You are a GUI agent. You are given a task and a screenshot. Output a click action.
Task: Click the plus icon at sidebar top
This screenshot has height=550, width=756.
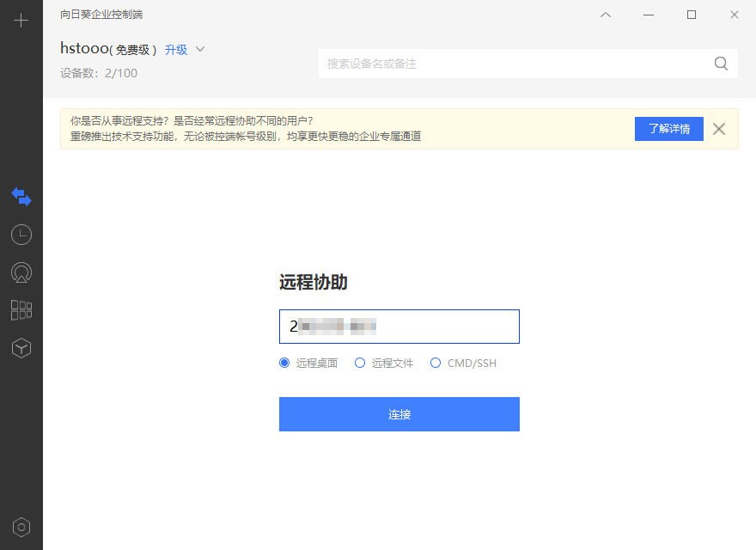pyautogui.click(x=21, y=21)
